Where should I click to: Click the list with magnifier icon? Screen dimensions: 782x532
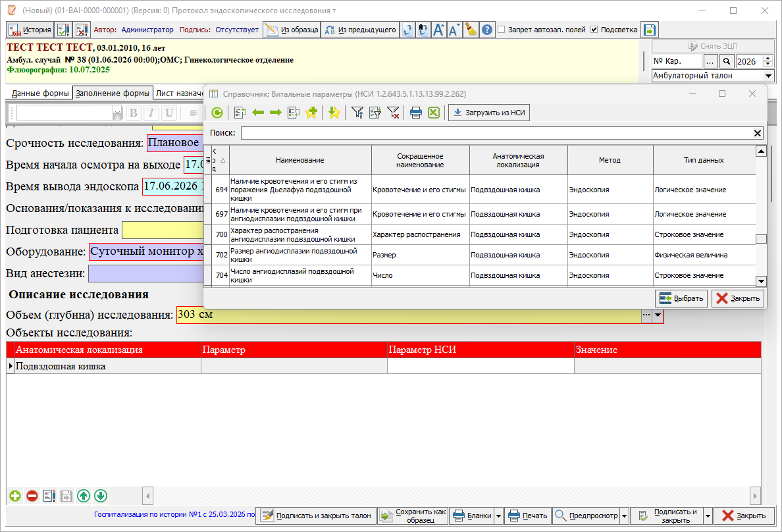[294, 113]
